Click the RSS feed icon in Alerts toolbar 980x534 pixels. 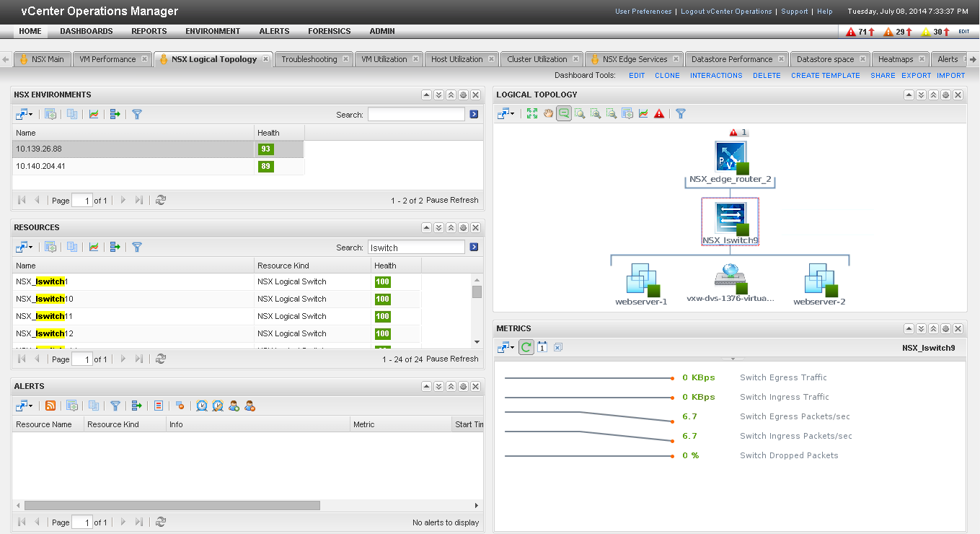(50, 406)
